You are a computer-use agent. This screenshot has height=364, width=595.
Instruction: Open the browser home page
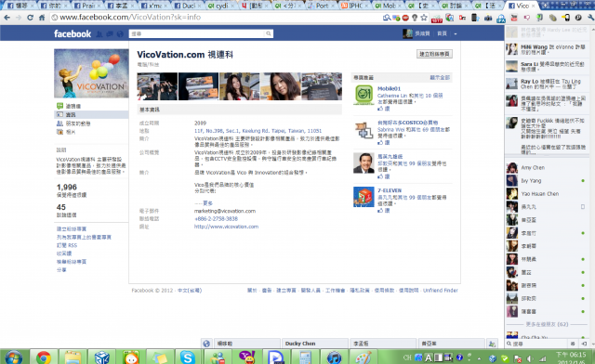[42, 18]
